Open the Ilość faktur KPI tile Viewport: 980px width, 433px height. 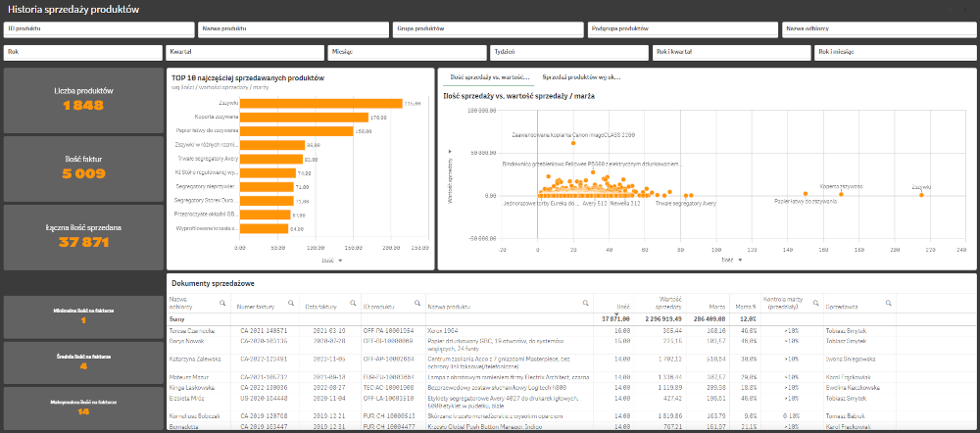point(83,168)
